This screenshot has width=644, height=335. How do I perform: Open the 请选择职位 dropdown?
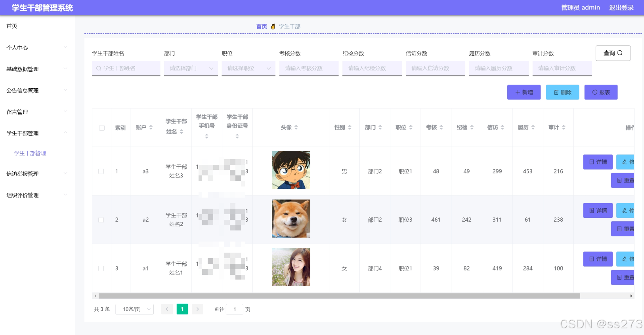(248, 68)
